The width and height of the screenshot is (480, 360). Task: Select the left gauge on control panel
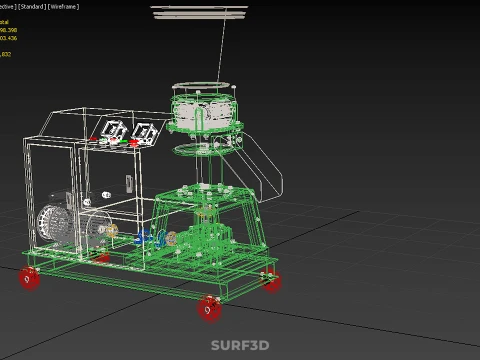point(114,130)
